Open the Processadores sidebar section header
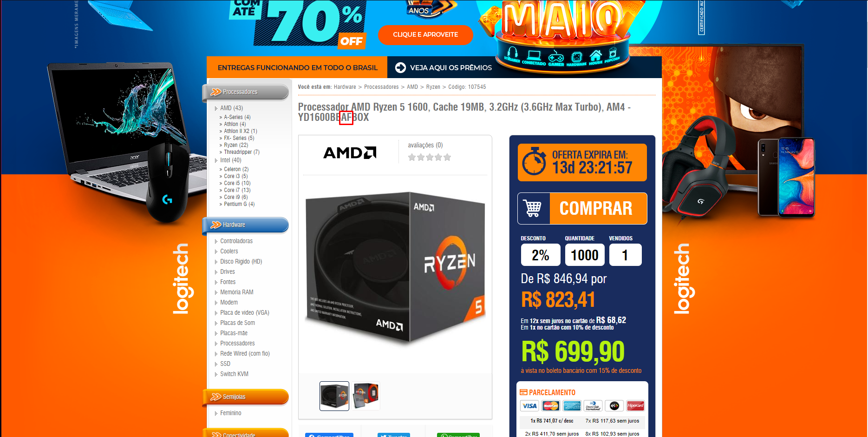Viewport: 868px width, 437px height. point(245,92)
